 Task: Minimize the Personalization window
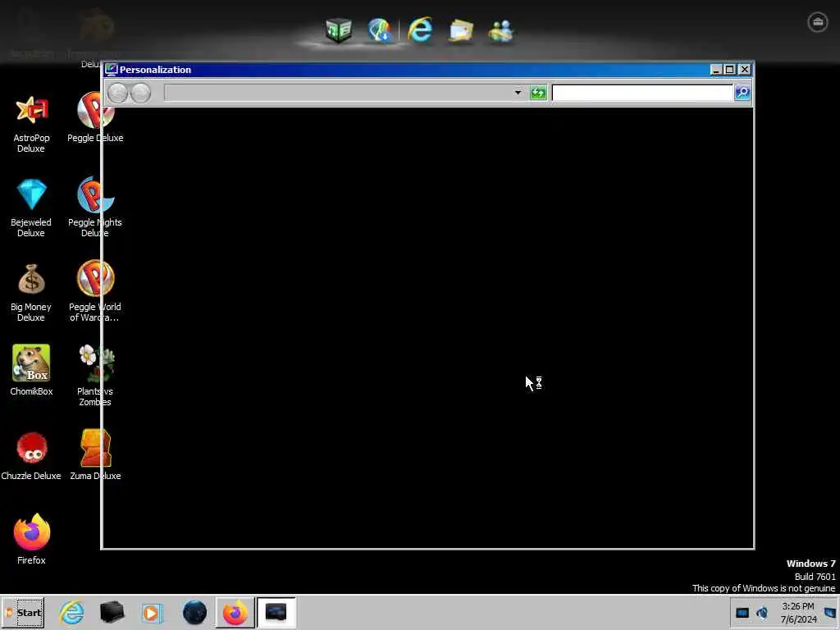coord(715,70)
